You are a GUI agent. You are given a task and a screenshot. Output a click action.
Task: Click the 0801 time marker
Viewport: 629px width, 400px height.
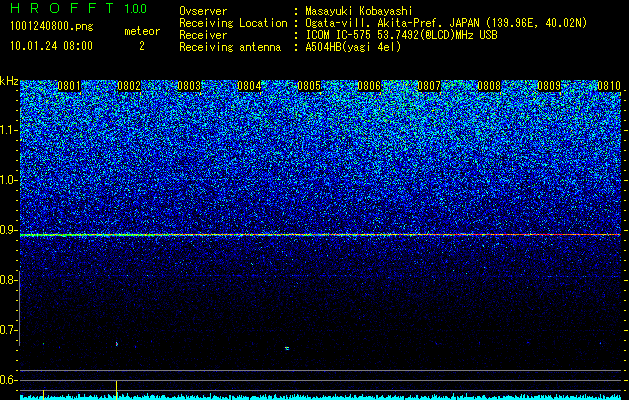pyautogui.click(x=69, y=86)
